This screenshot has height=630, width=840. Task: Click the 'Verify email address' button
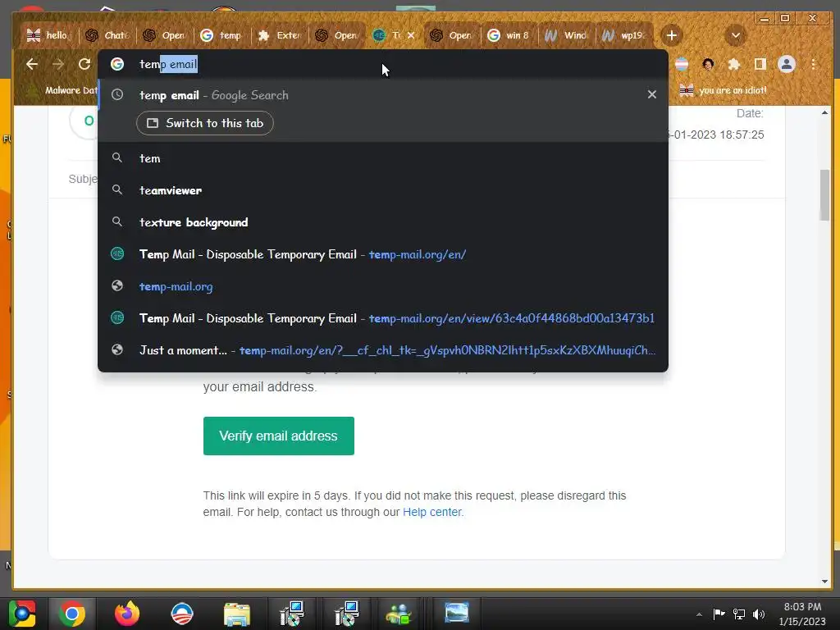click(x=279, y=436)
